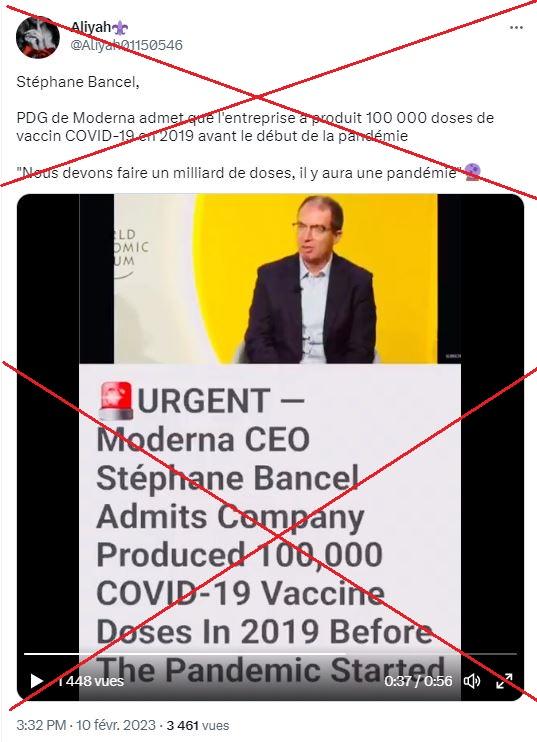The image size is (537, 742).
Task: Click the 0:37 / 0:56 time display
Action: [x=418, y=681]
